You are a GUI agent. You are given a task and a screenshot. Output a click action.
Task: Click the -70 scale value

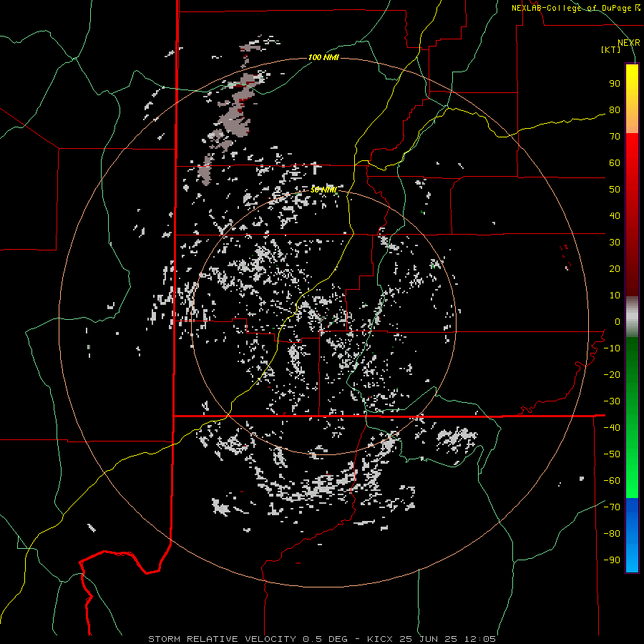tap(612, 507)
